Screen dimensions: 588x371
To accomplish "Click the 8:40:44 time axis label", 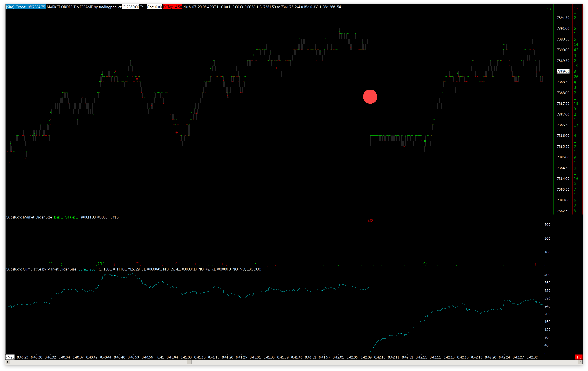I will (x=106, y=357).
